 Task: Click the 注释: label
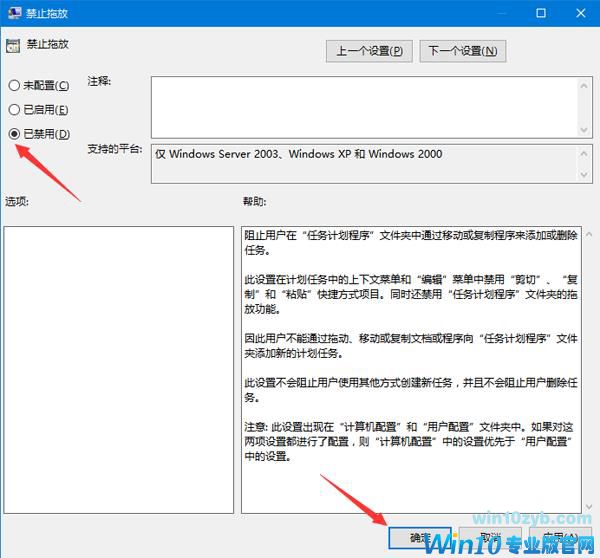tap(99, 81)
